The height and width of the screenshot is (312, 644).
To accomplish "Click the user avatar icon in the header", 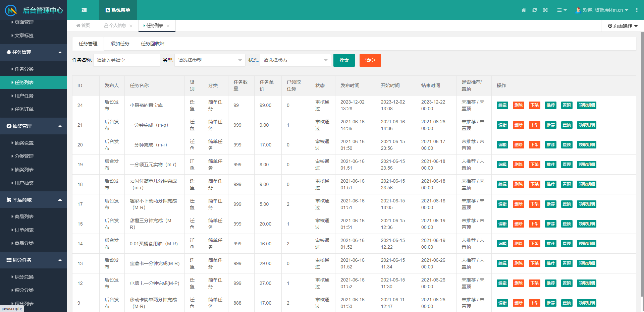I will click(578, 10).
